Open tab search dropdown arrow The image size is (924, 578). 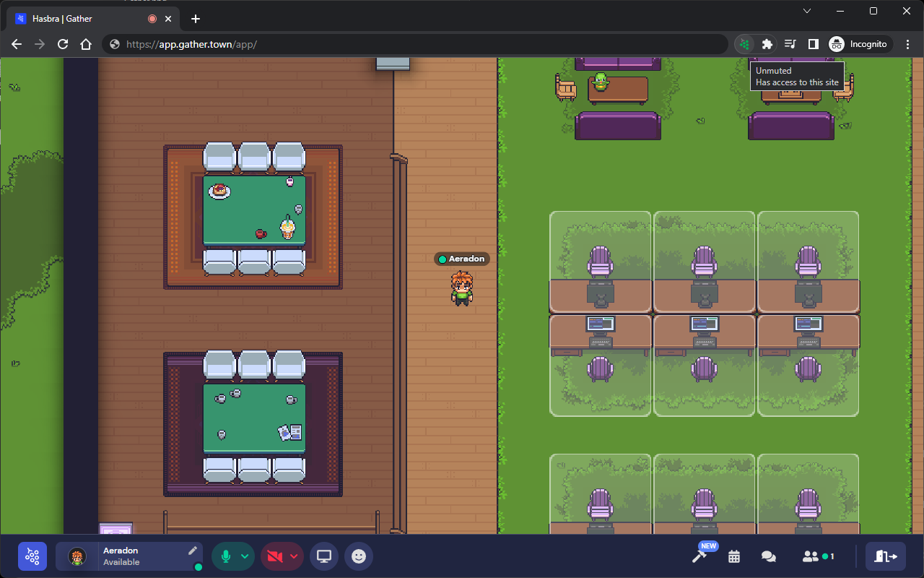[807, 11]
